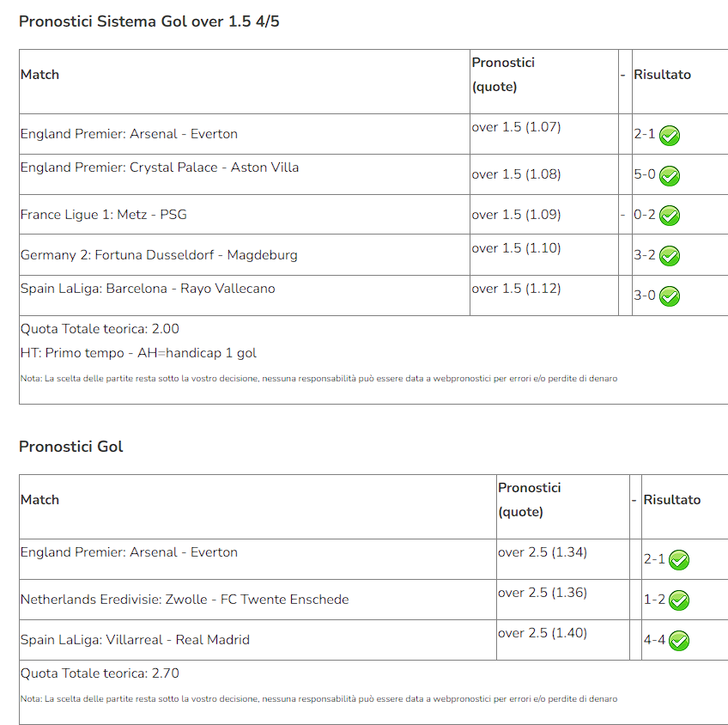Screen dimensions: 728x725
Task: Click green checkmark beside Arsenal 2-1 in Pronostici Gol table
Action: pos(679,560)
